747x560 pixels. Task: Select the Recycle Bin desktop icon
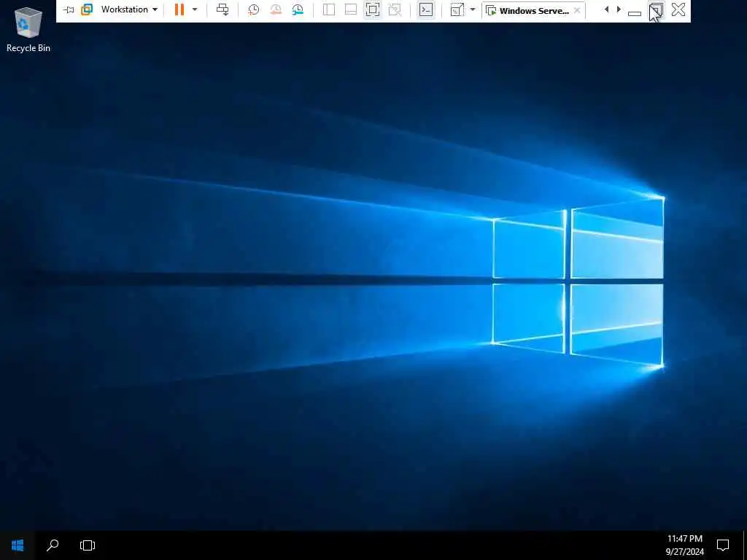tap(28, 29)
